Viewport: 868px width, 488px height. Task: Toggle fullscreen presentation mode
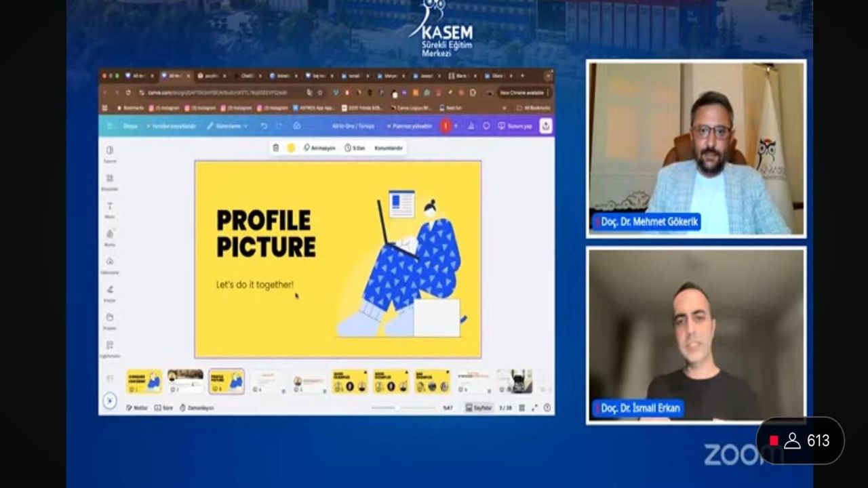click(534, 408)
